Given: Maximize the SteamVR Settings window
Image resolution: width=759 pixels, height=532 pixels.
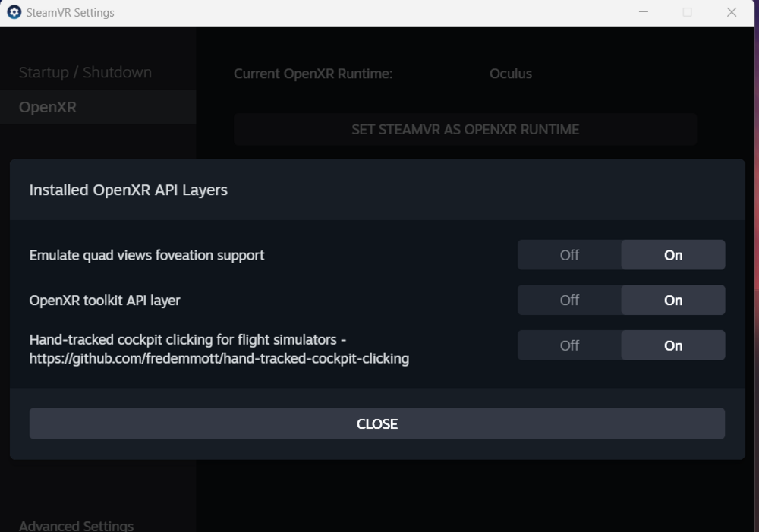Looking at the screenshot, I should point(688,12).
